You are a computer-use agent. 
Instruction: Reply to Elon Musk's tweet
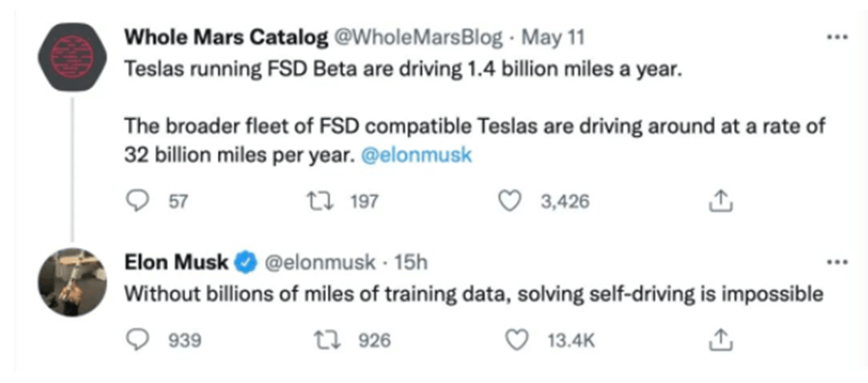click(136, 341)
